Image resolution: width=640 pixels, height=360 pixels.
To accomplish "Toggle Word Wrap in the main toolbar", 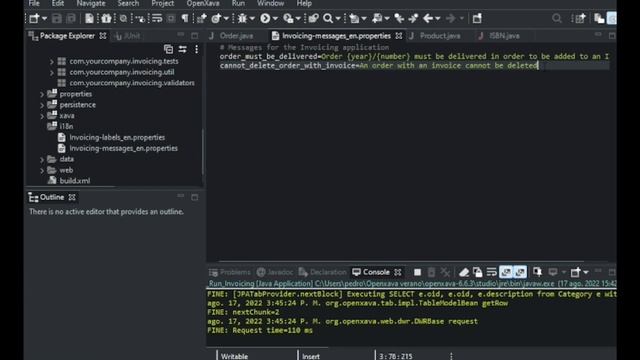I will 157,18.
